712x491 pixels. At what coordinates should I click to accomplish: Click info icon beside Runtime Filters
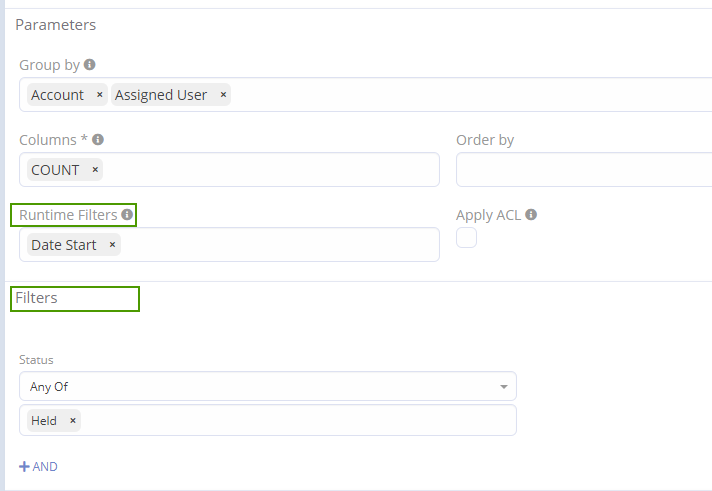(127, 215)
